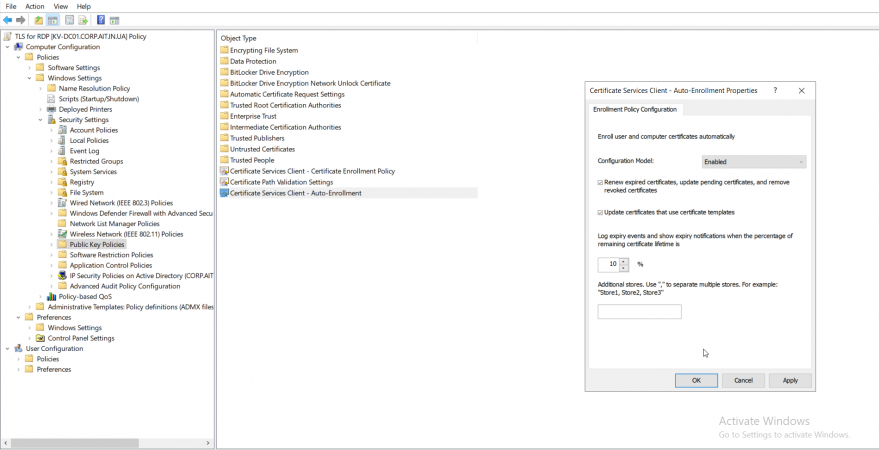
Task: Click the Up One Level folder icon
Action: coord(39,20)
